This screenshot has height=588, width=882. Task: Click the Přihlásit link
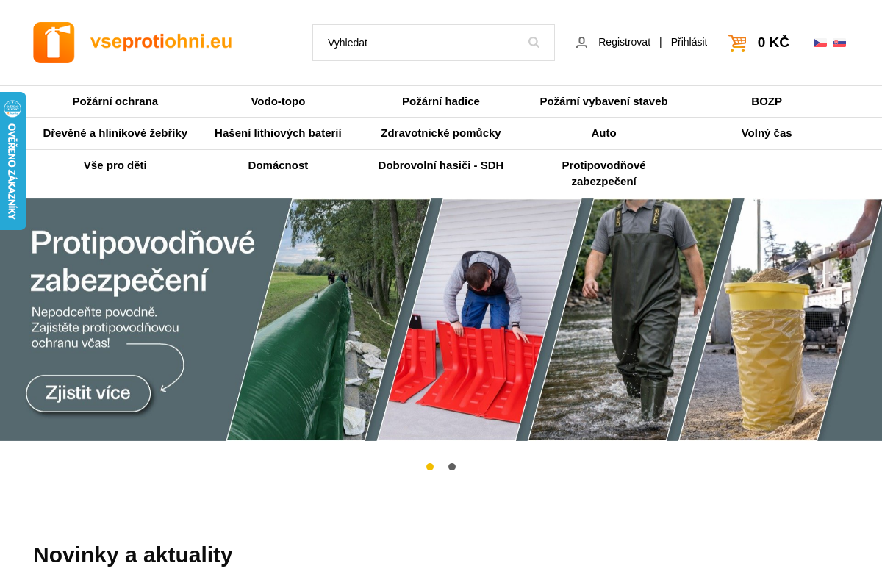point(689,42)
